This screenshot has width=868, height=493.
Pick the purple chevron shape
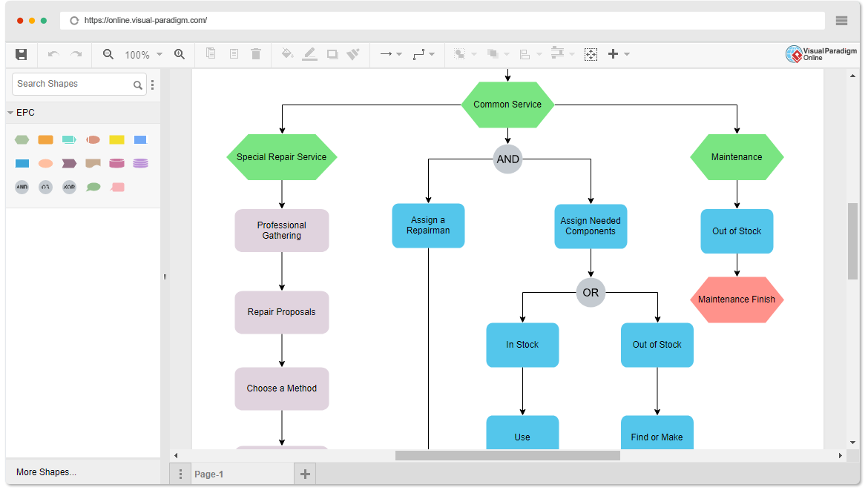click(x=69, y=163)
